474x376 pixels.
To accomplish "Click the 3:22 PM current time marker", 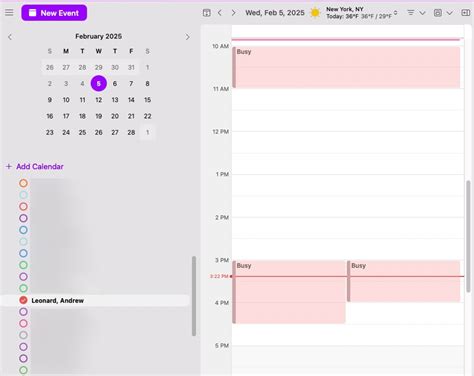I will tap(219, 276).
